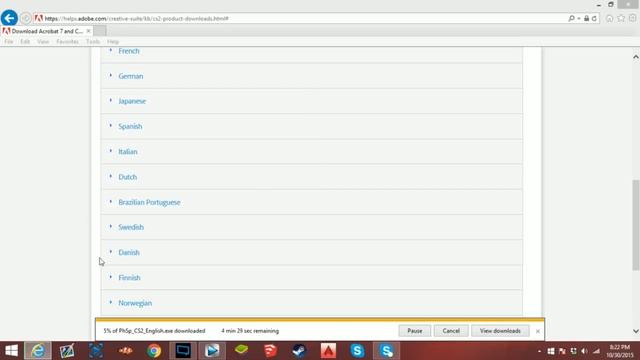This screenshot has height=360, width=640.
Task: Click the Refresh icon in address bar
Action: point(594,18)
